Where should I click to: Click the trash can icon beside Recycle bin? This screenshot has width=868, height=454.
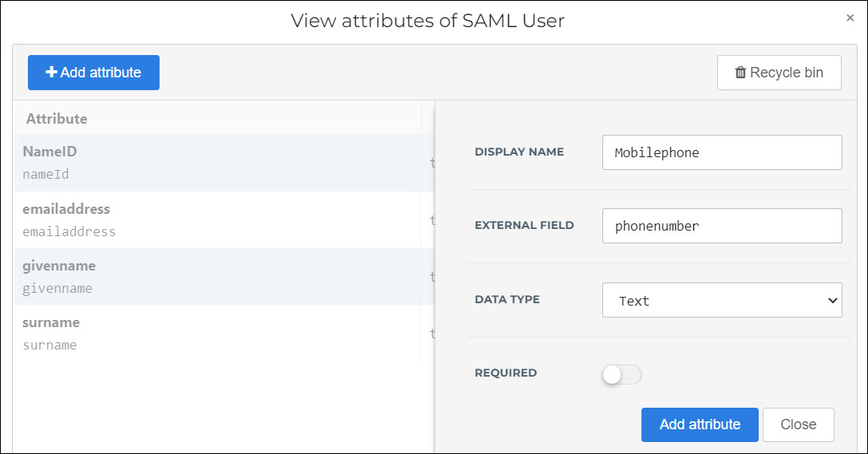740,73
